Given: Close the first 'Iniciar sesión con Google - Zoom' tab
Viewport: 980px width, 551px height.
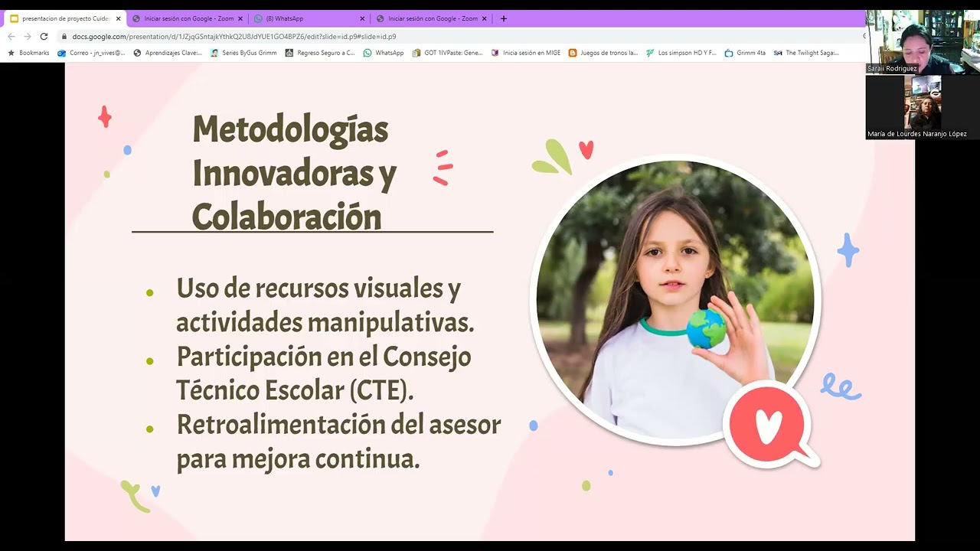Looking at the screenshot, I should [x=240, y=18].
